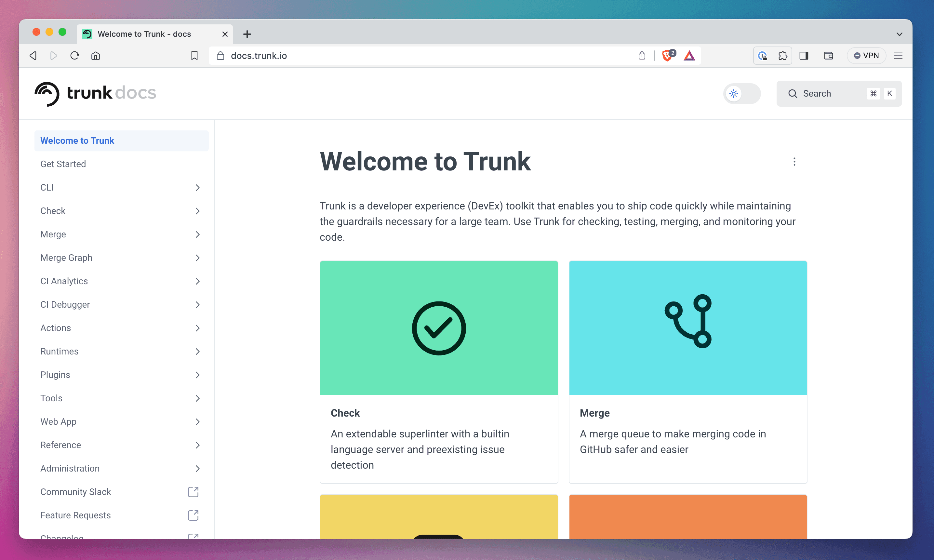Image resolution: width=934 pixels, height=560 pixels.
Task: Focus the docs Search field
Action: (839, 94)
